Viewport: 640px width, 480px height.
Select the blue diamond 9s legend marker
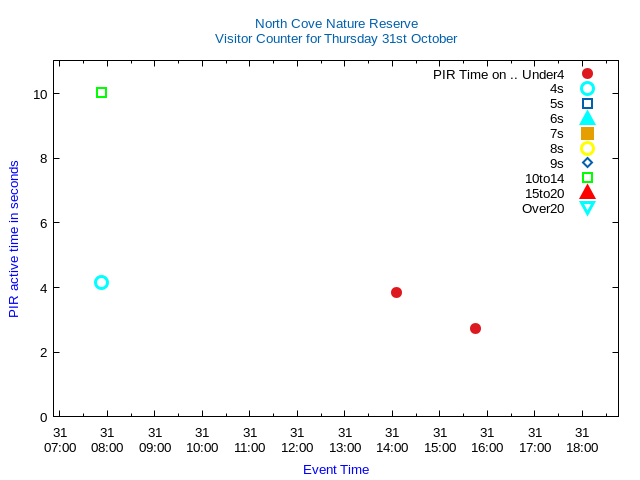point(587,163)
